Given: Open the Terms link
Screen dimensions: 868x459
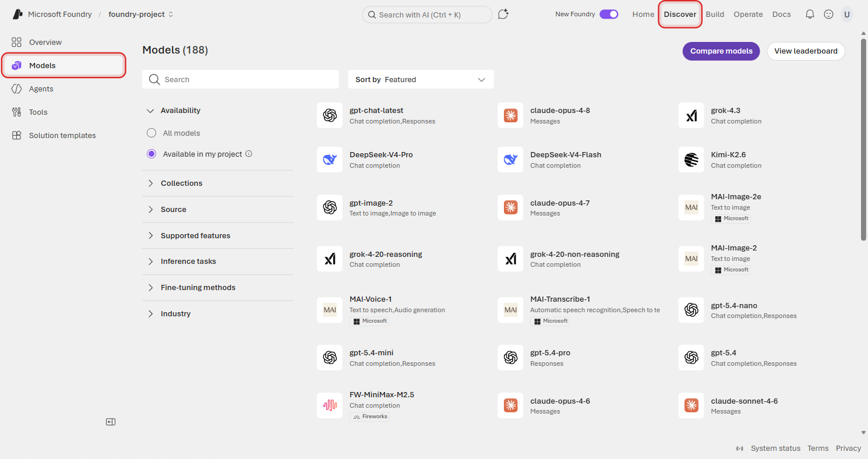Looking at the screenshot, I should (818, 449).
